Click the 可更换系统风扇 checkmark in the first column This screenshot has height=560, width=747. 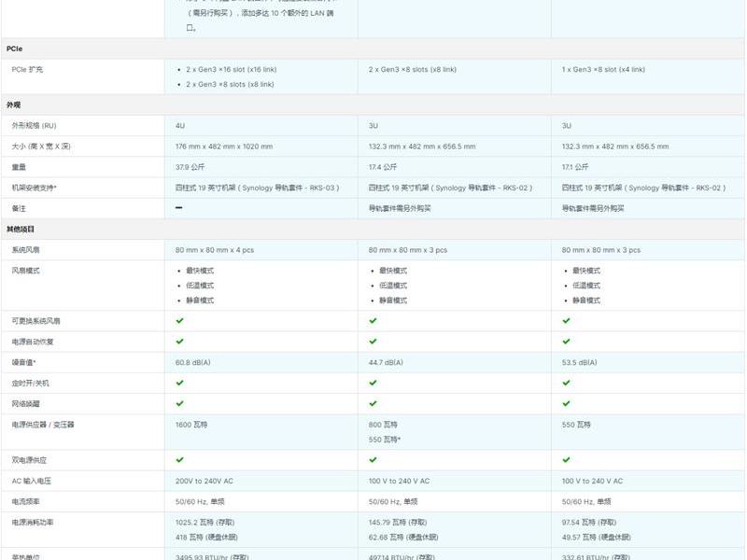point(179,320)
